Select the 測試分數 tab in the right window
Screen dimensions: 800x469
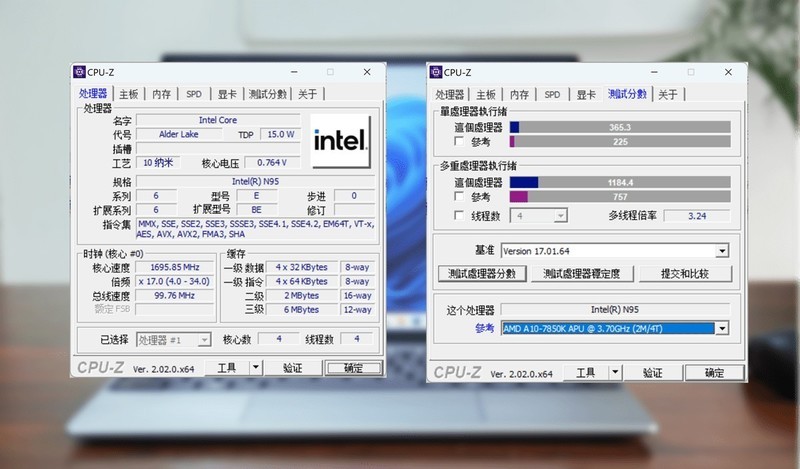pos(628,94)
